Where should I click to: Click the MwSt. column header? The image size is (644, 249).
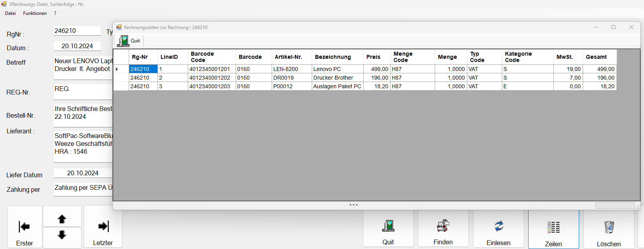tap(568, 57)
